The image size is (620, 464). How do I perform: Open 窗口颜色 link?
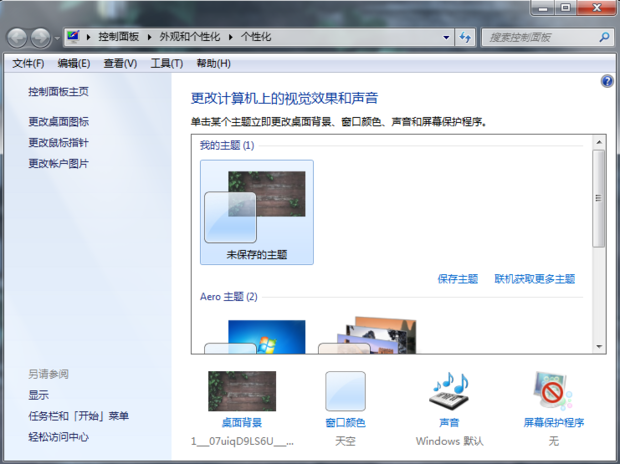(346, 423)
